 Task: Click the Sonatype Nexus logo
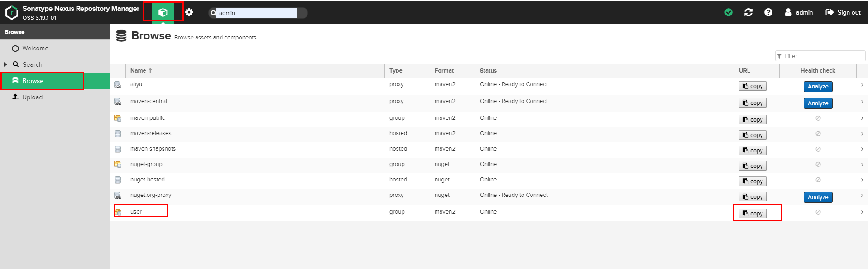point(11,12)
